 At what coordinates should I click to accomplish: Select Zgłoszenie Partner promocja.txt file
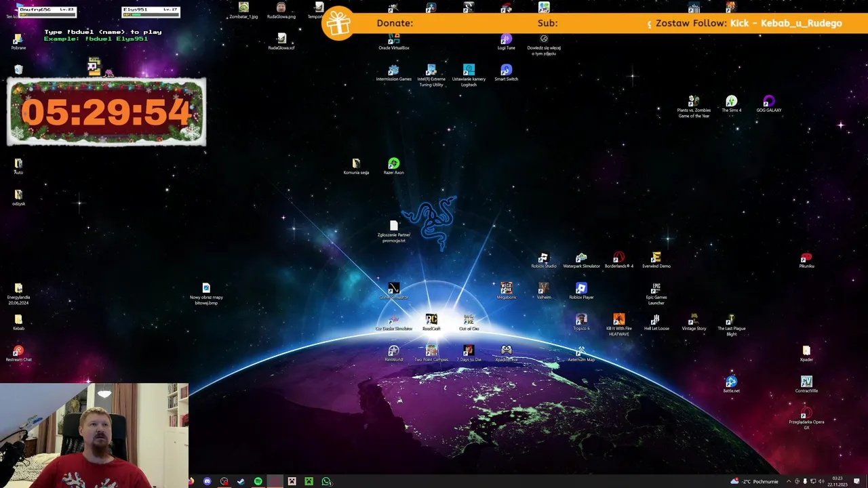coord(394,232)
